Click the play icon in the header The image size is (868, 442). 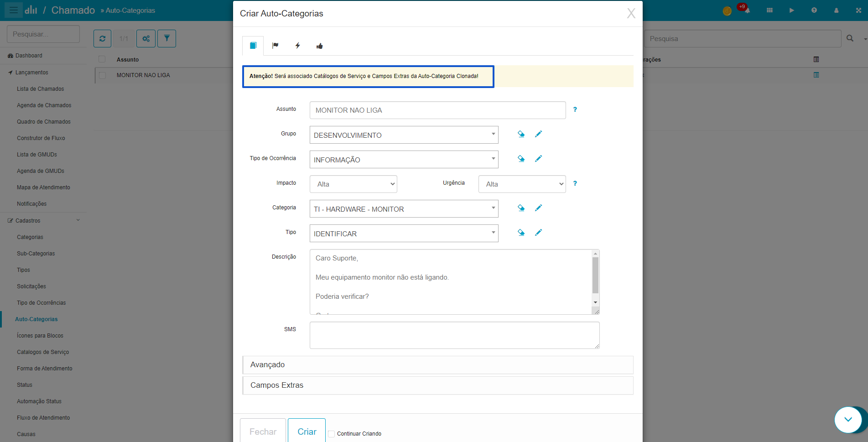coord(792,10)
